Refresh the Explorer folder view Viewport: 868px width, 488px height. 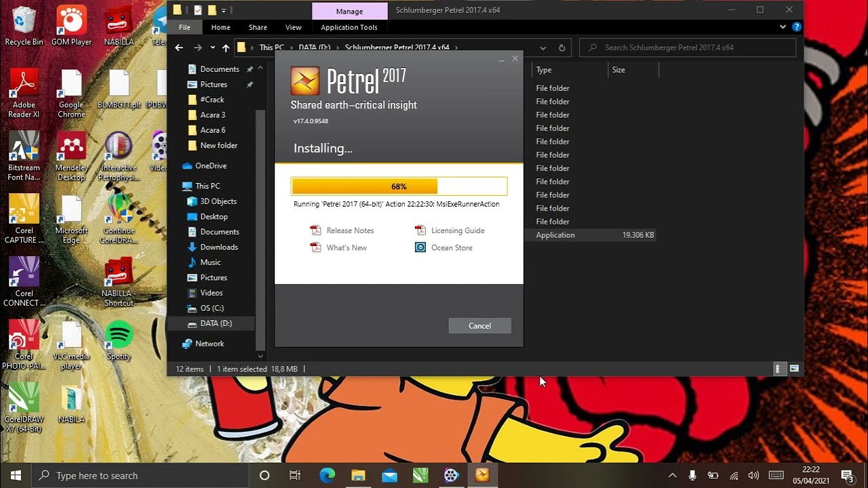[561, 48]
